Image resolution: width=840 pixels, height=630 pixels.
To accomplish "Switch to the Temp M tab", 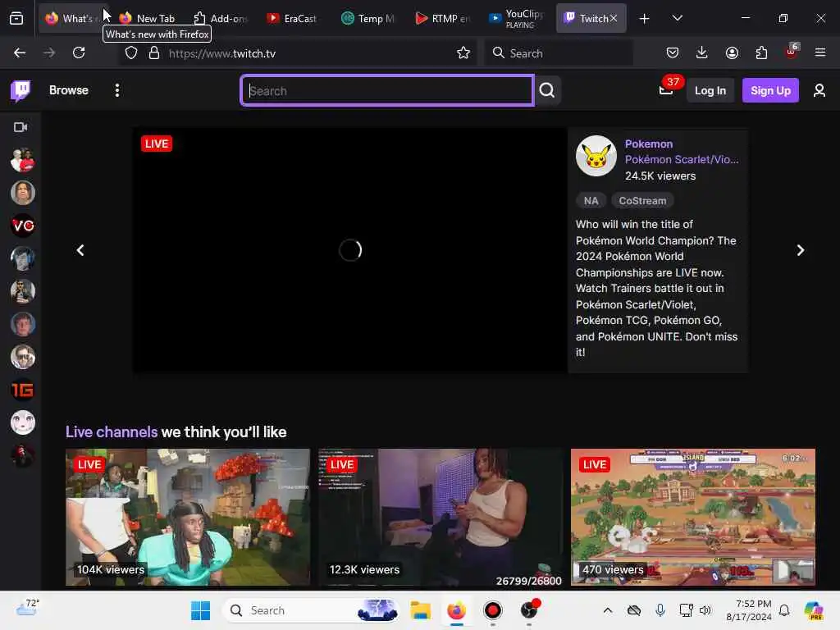I will pos(369,18).
